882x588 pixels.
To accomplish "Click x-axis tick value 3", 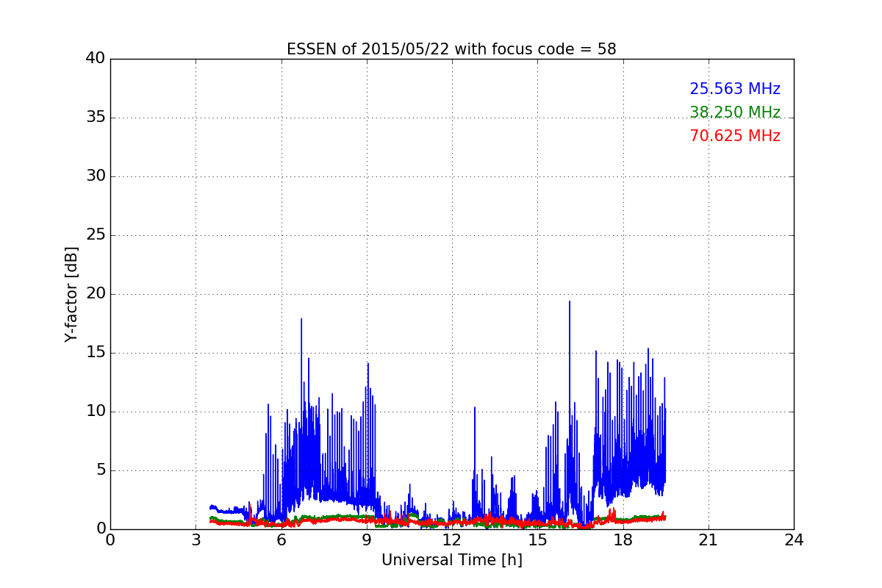I will 196,540.
